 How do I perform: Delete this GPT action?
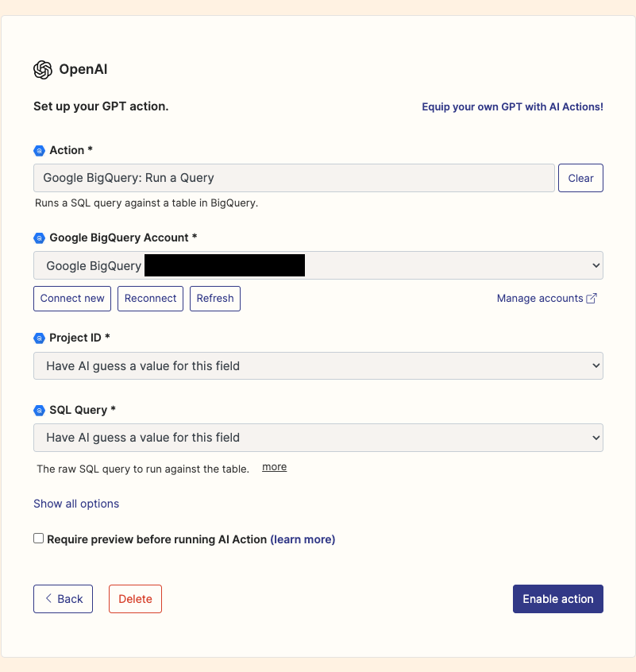[135, 599]
